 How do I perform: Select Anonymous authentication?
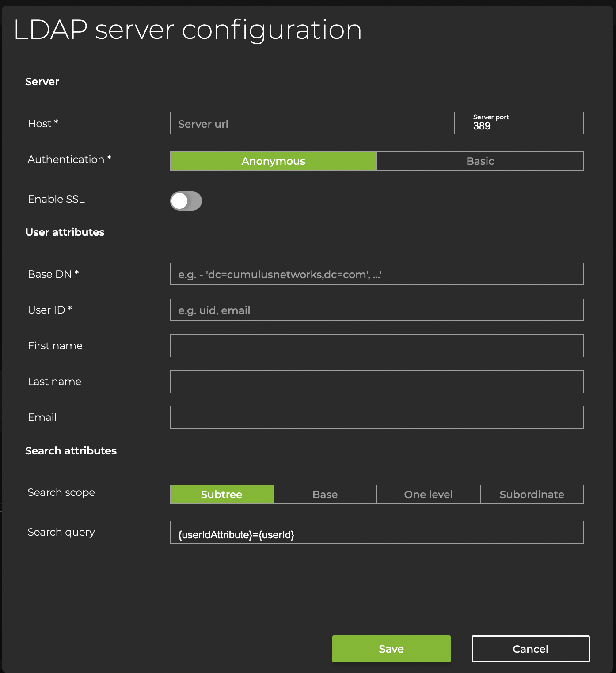274,161
